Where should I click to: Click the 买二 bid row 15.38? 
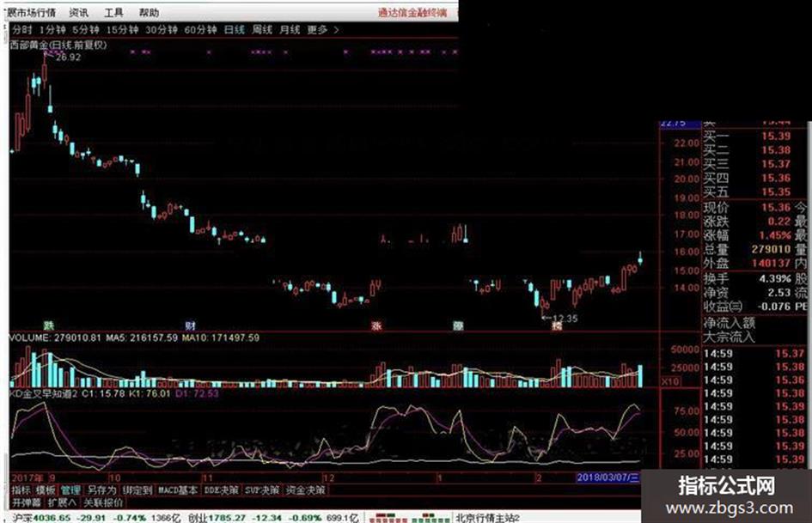click(748, 150)
